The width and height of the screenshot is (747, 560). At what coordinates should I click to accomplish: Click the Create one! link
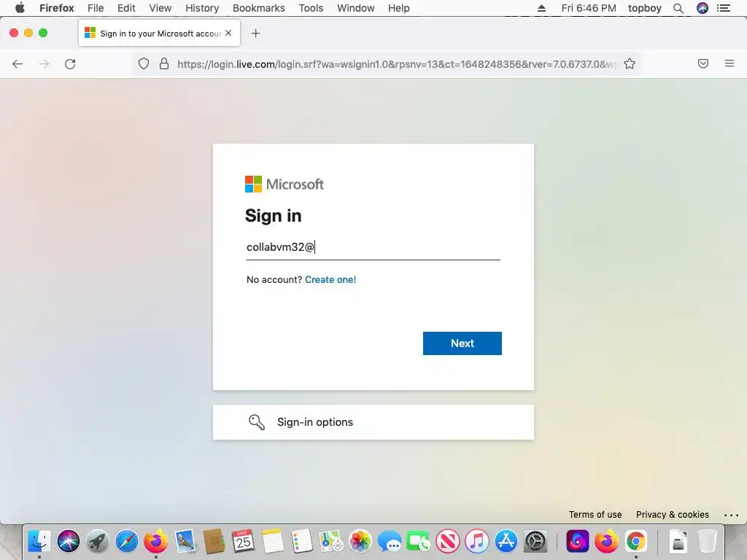[x=330, y=279]
